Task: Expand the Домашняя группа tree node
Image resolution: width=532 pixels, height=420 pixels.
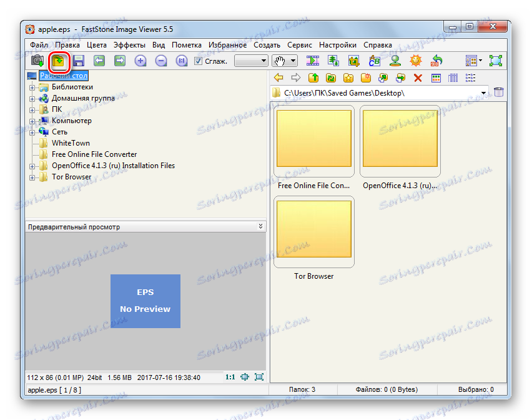Action: point(32,99)
